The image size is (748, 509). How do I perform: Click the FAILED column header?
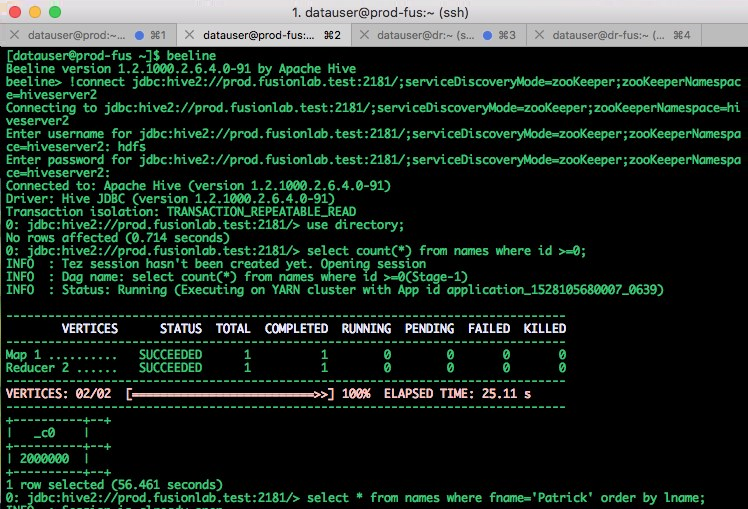pyautogui.click(x=489, y=329)
